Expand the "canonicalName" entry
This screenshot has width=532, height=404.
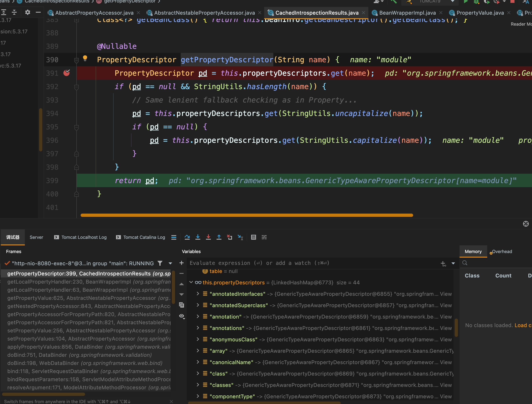click(x=198, y=362)
